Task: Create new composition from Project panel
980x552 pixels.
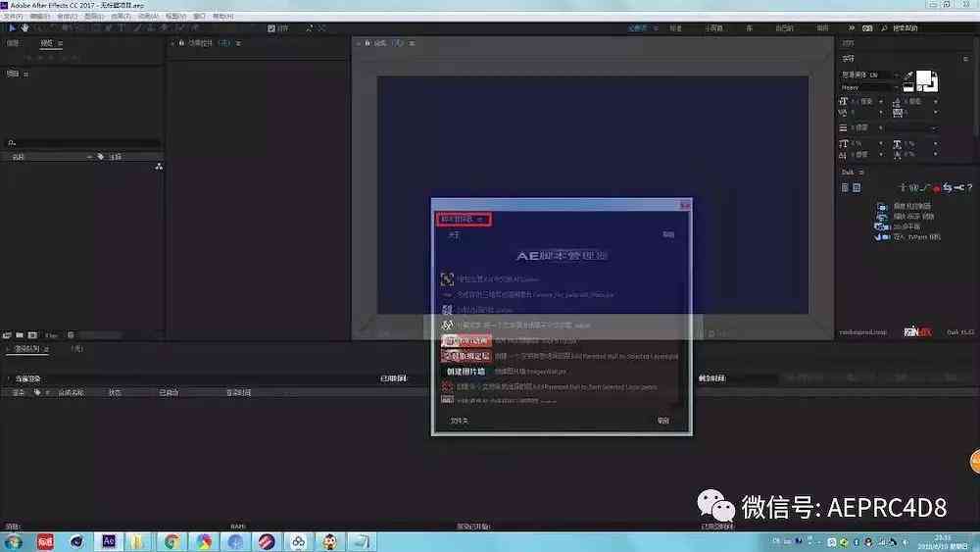Action: [32, 335]
